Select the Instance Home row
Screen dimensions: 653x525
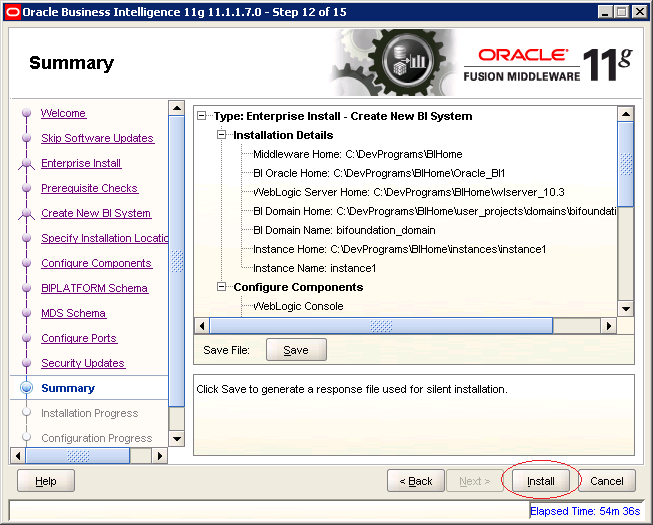400,249
